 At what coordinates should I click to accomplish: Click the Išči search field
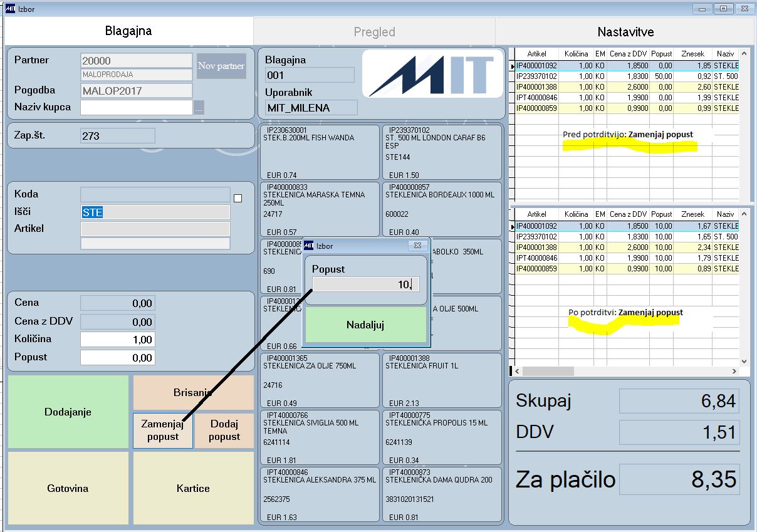coord(155,212)
